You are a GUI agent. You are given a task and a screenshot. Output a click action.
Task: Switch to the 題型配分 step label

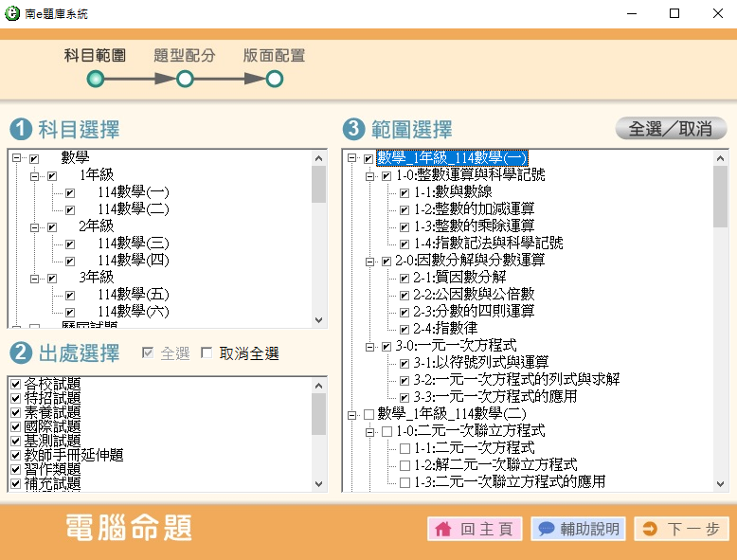[x=185, y=56]
